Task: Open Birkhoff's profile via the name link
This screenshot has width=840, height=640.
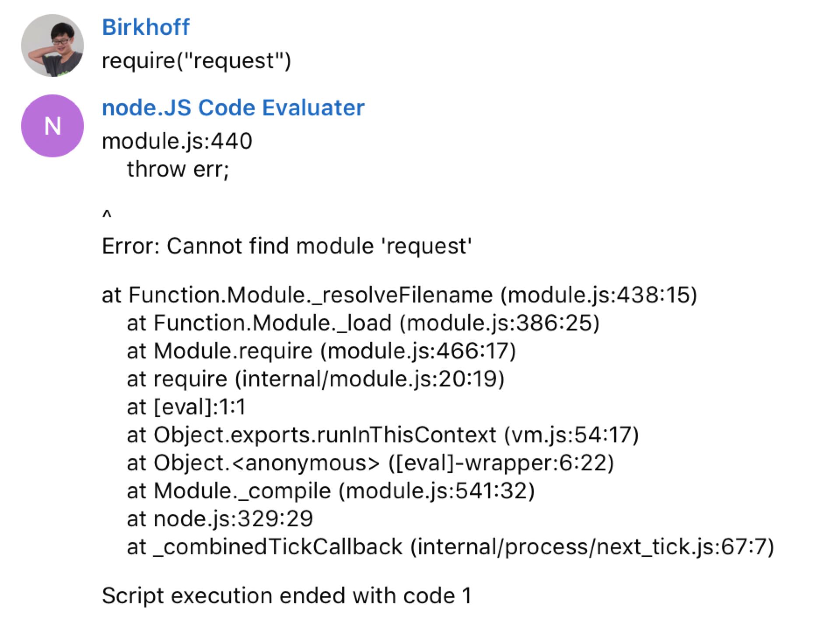Action: (146, 28)
